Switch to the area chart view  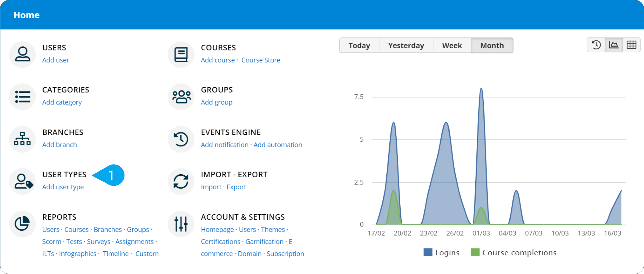pyautogui.click(x=614, y=45)
